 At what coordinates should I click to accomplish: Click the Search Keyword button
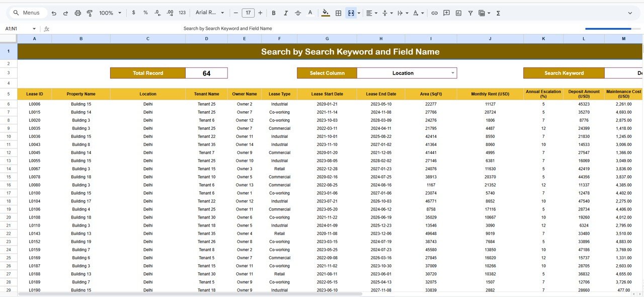tap(563, 72)
